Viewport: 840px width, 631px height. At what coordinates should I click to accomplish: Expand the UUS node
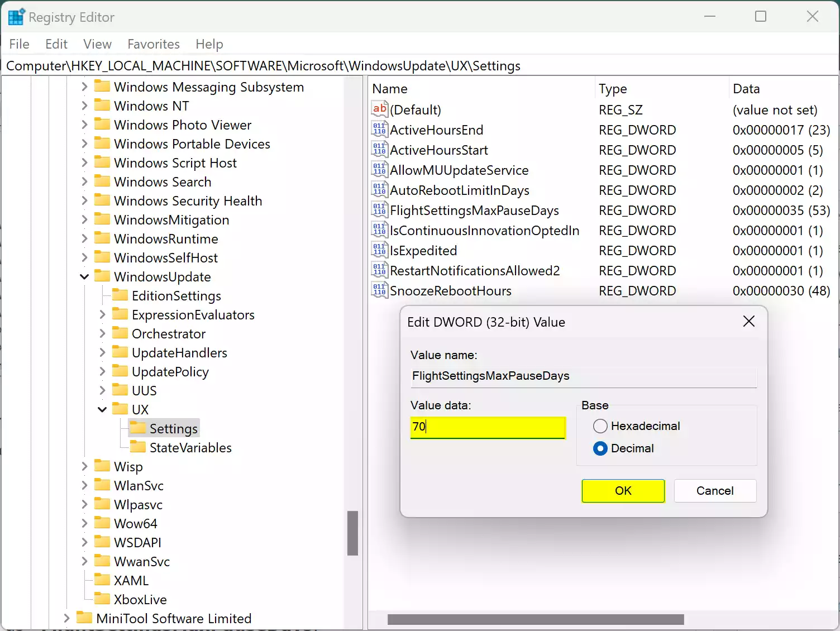(102, 390)
